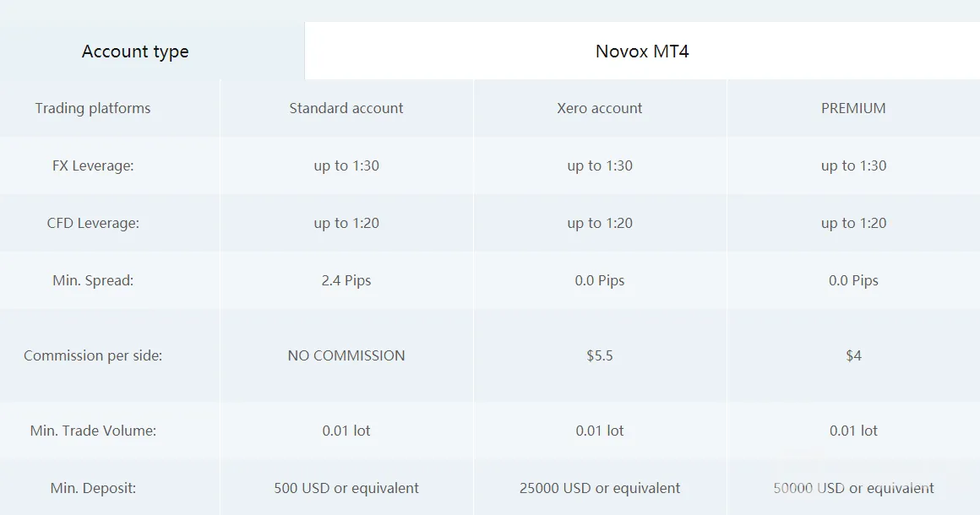This screenshot has height=515, width=980.
Task: Click the Xero account column heading
Action: click(599, 108)
